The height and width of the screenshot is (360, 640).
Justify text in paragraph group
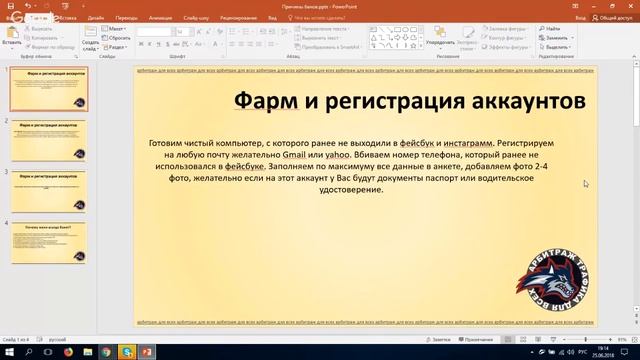(x=259, y=44)
